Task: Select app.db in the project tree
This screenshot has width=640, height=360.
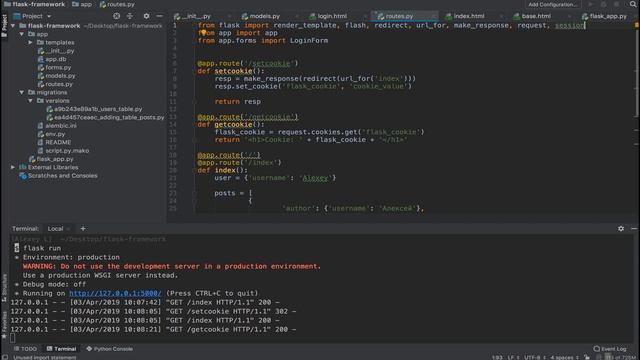Action: (x=52, y=59)
